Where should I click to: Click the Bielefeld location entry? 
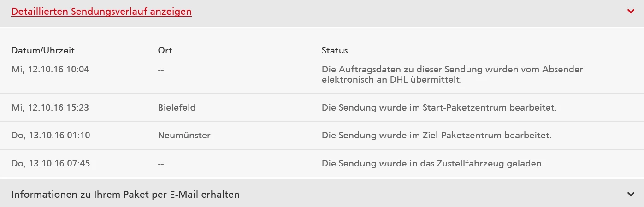pyautogui.click(x=177, y=108)
